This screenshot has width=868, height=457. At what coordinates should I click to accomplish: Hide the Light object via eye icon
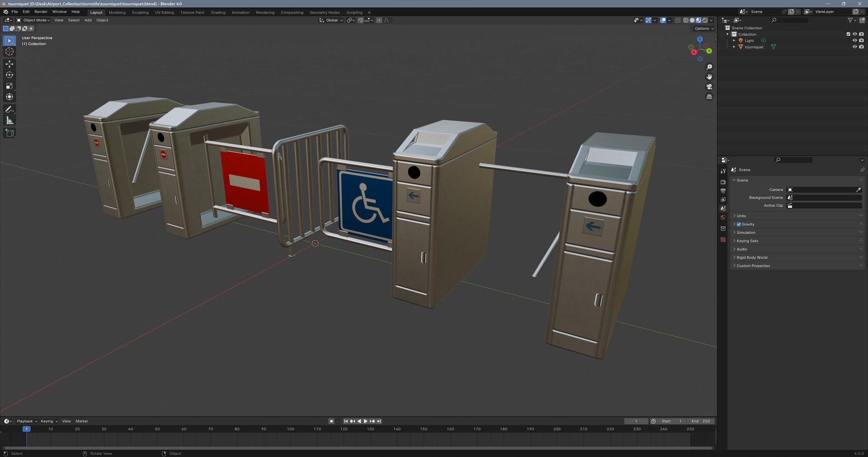pyautogui.click(x=854, y=41)
